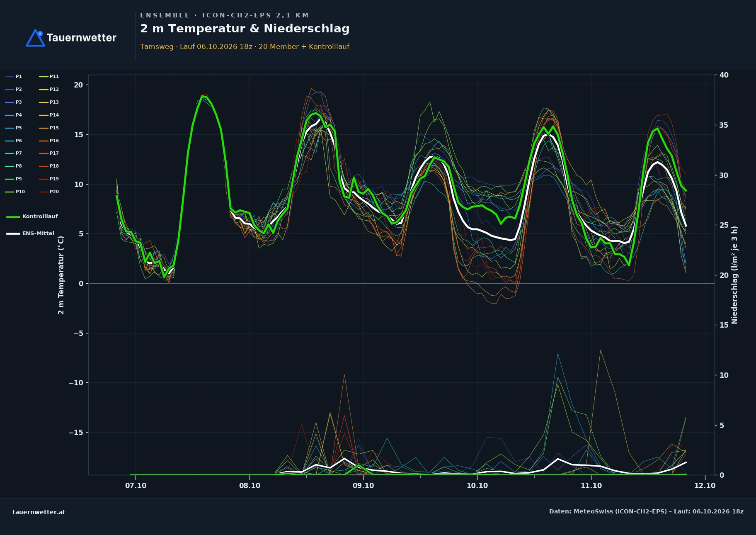Image resolution: width=756 pixels, height=535 pixels.
Task: Click the Tauernwetter mountain logo icon
Action: 35,38
